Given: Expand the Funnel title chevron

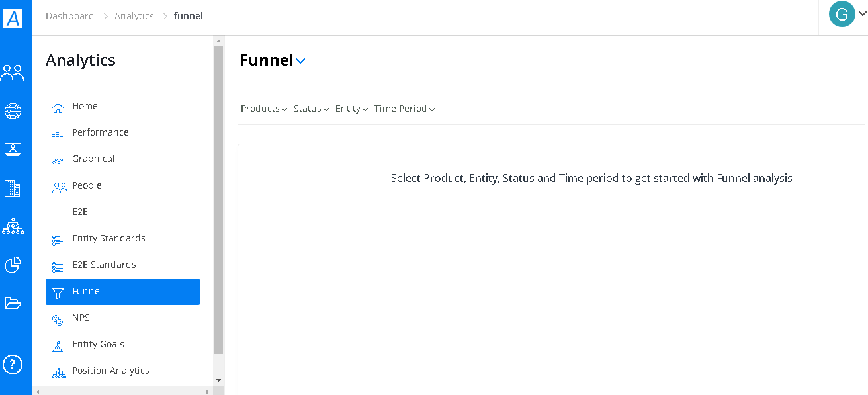Looking at the screenshot, I should point(300,61).
